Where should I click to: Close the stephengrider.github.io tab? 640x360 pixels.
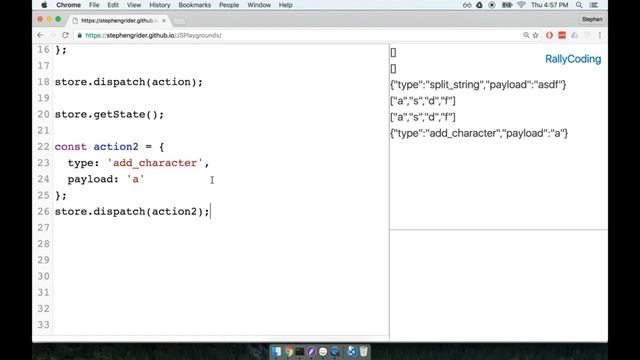(164, 20)
